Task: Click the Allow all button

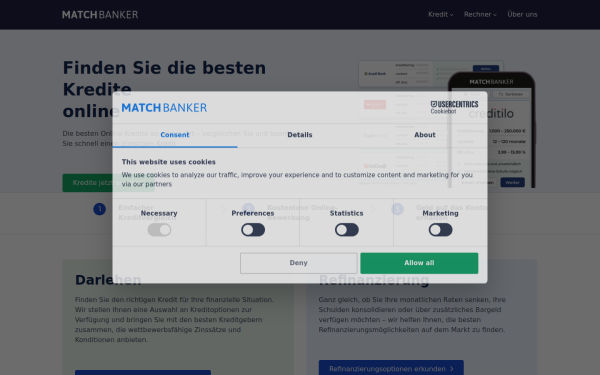Action: point(419,263)
